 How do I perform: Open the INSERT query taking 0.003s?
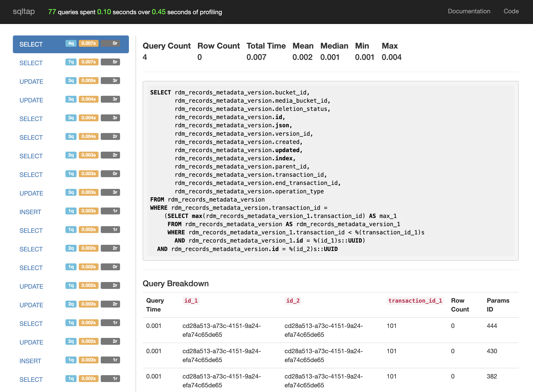(71, 212)
